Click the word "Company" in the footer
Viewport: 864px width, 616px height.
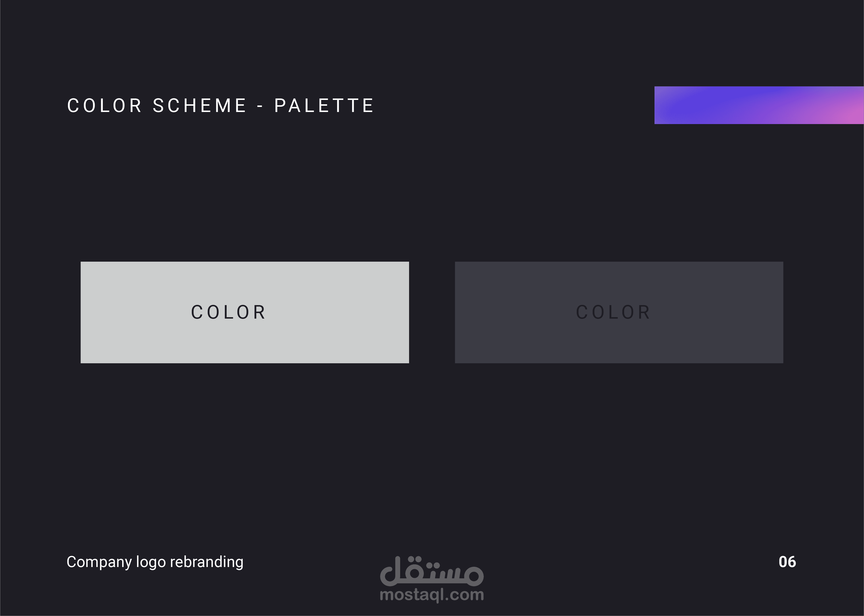pos(99,562)
